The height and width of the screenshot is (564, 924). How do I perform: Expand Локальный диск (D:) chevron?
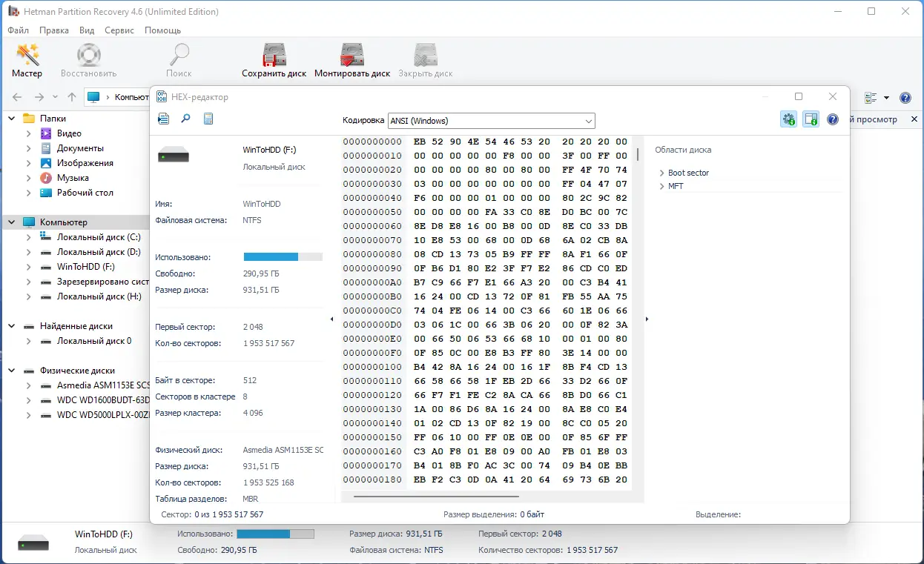pos(28,252)
